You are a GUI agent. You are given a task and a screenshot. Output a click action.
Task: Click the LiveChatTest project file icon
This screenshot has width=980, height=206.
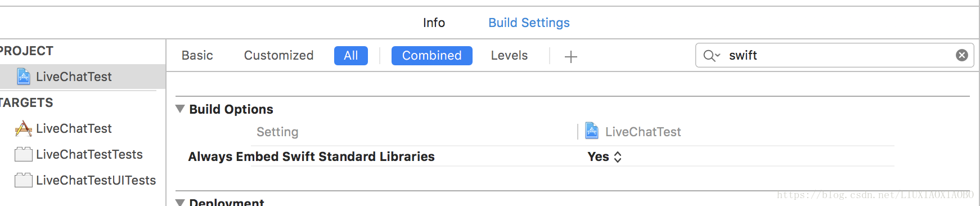pos(24,77)
